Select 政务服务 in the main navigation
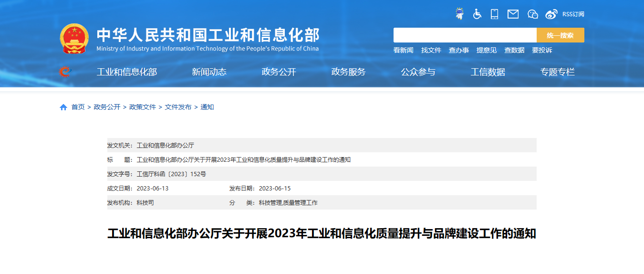 [348, 72]
